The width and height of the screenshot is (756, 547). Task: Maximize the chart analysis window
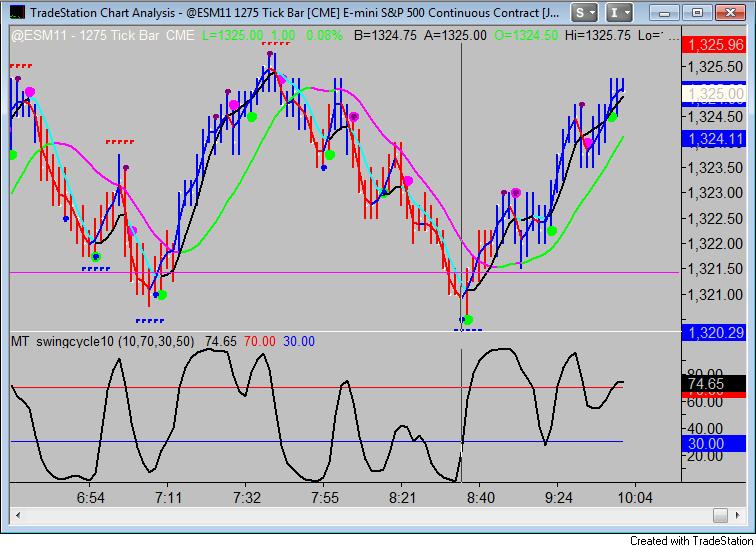(697, 13)
